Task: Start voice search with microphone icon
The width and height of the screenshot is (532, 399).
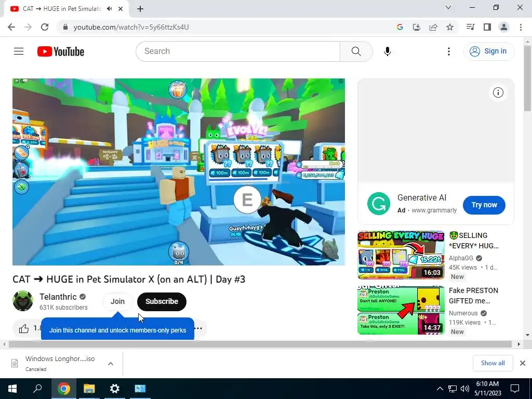Action: point(387,51)
